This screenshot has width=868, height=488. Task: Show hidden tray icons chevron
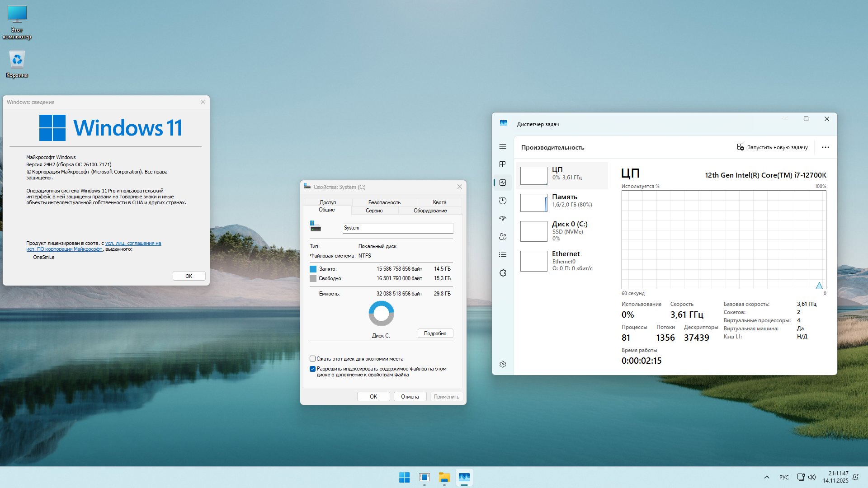coord(766,477)
